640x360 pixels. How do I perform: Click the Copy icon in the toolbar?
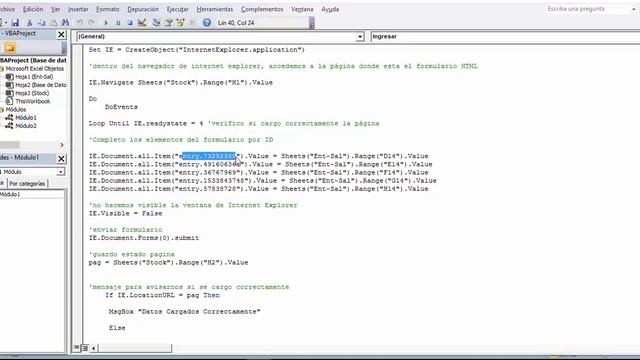pyautogui.click(x=41, y=23)
